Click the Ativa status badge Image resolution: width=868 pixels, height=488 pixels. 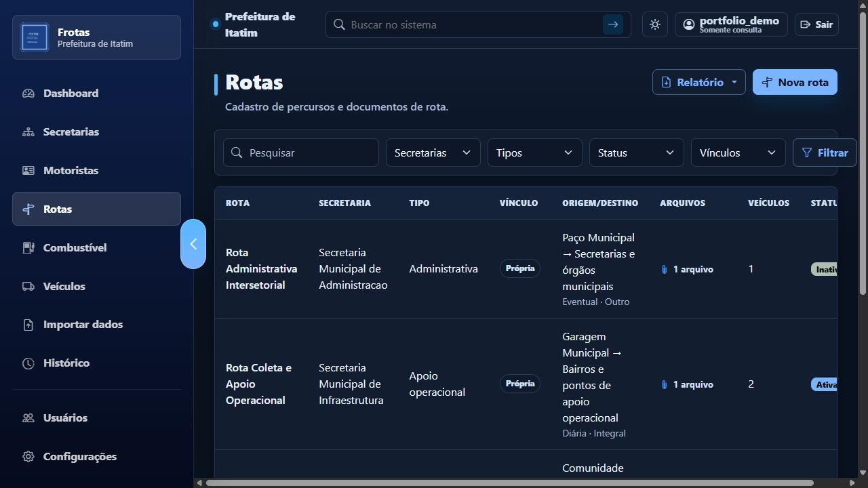(x=824, y=384)
